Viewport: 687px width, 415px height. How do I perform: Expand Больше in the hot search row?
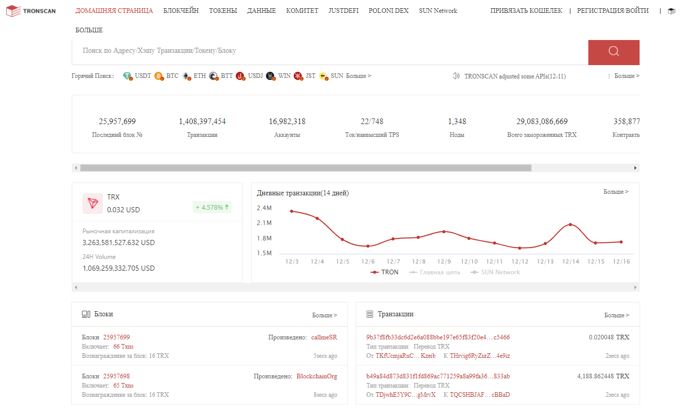pyautogui.click(x=358, y=75)
